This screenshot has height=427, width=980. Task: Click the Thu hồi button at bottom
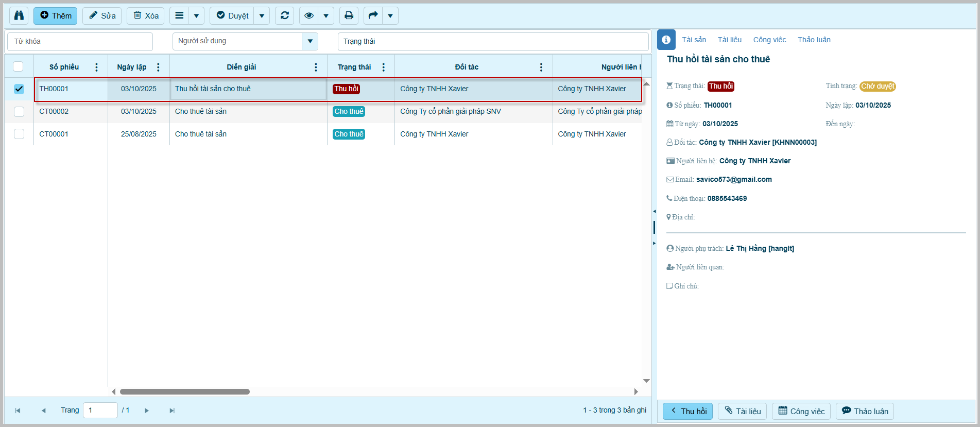tap(687, 411)
